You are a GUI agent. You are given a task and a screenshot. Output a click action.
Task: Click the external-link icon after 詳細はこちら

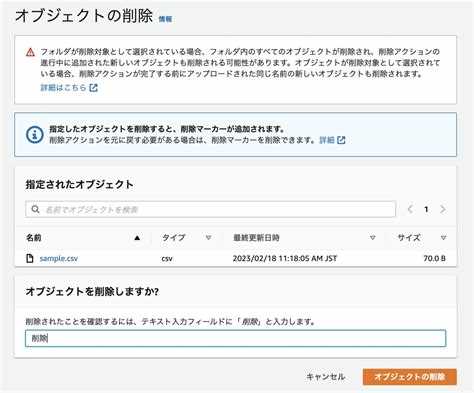point(93,88)
